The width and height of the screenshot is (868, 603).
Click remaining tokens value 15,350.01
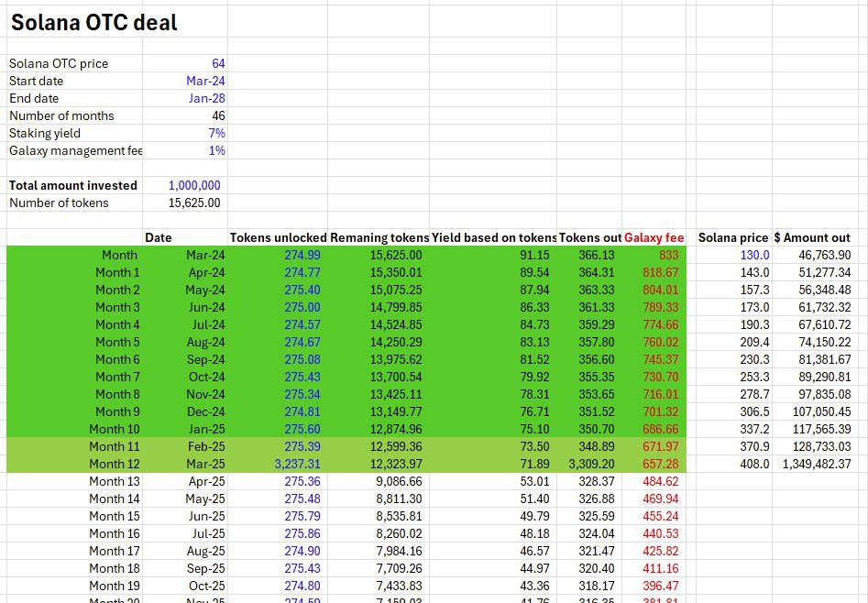396,272
